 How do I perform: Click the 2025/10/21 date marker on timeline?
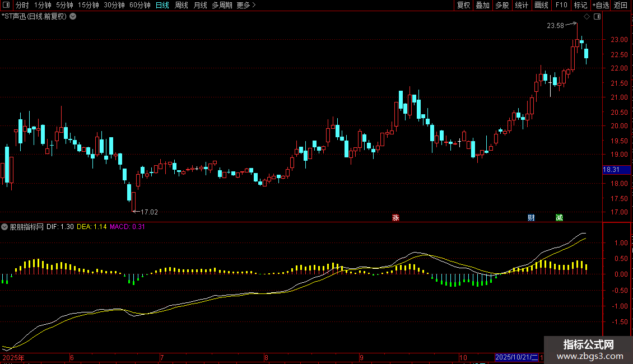(516, 357)
